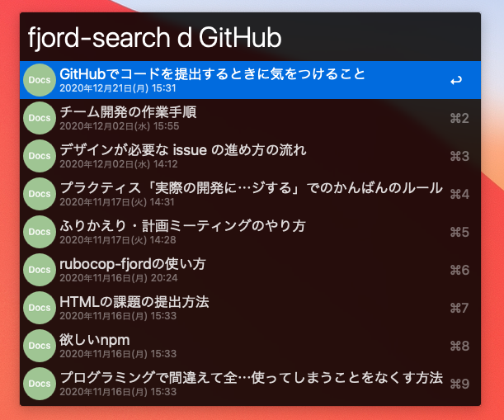
Task: Click the search field containing 'fjord-search d GitHub'
Action: click(250, 37)
